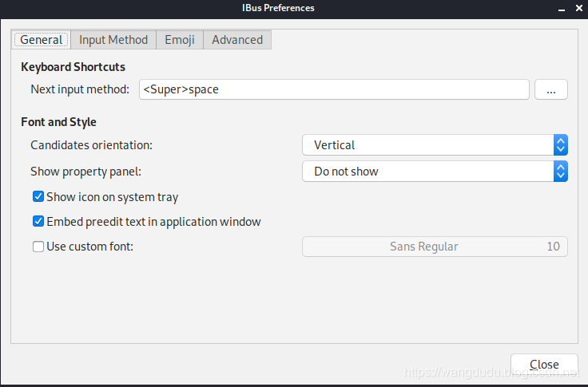Click the Next input method label
This screenshot has height=387, width=588.
80,89
